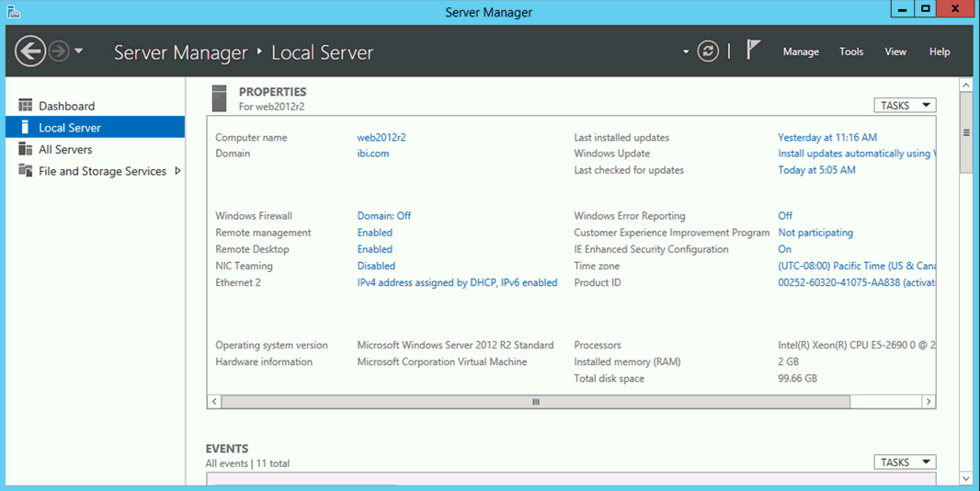
Task: Open the Help menu
Action: (940, 51)
